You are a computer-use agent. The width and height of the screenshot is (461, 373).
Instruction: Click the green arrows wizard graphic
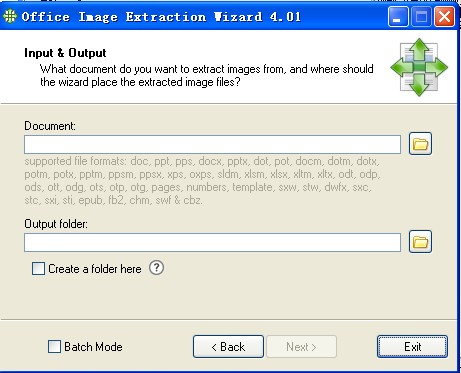[x=419, y=67]
